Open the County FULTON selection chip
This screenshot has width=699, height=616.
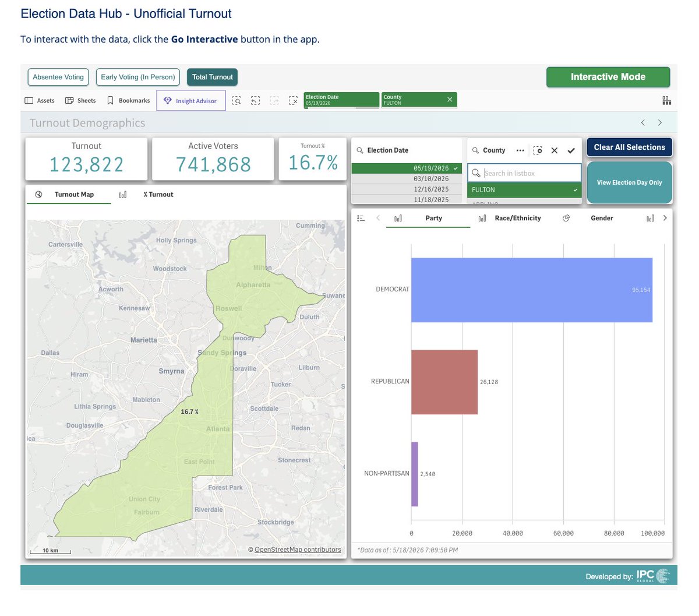click(x=412, y=100)
